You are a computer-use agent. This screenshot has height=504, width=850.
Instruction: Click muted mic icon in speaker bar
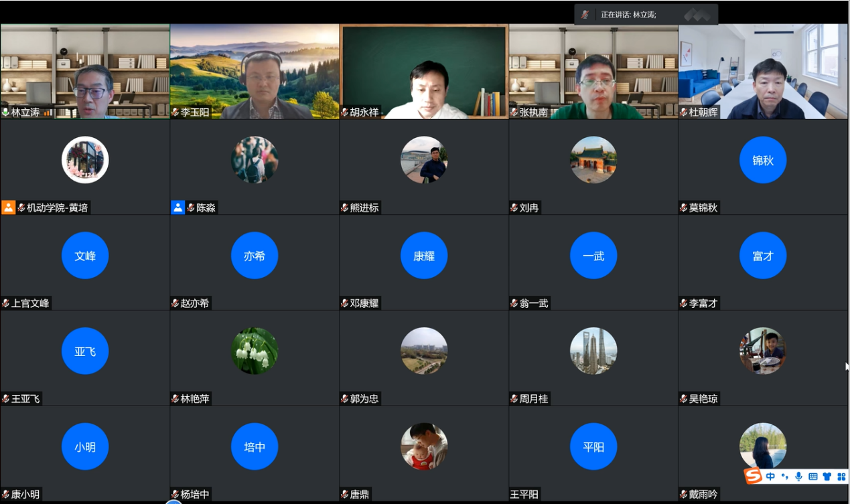(585, 14)
